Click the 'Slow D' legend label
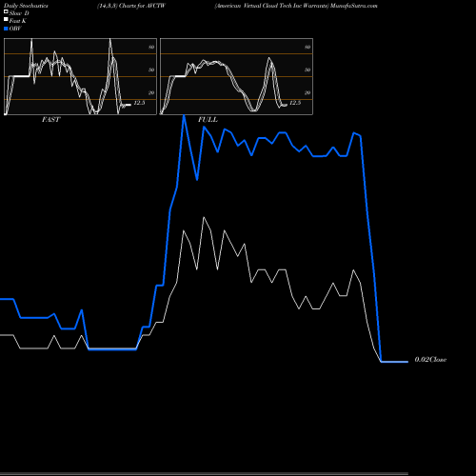The height and width of the screenshot is (476, 476). [19, 13]
